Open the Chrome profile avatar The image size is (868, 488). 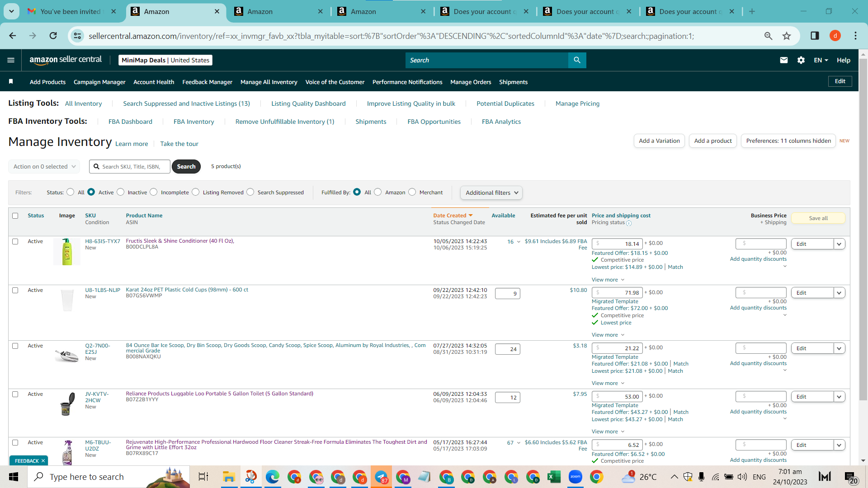(x=835, y=36)
